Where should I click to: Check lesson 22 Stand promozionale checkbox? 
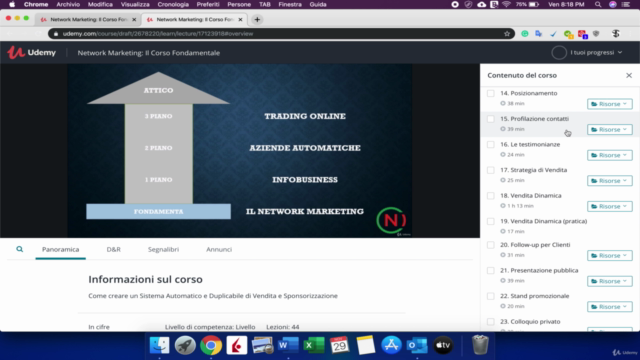pyautogui.click(x=491, y=296)
